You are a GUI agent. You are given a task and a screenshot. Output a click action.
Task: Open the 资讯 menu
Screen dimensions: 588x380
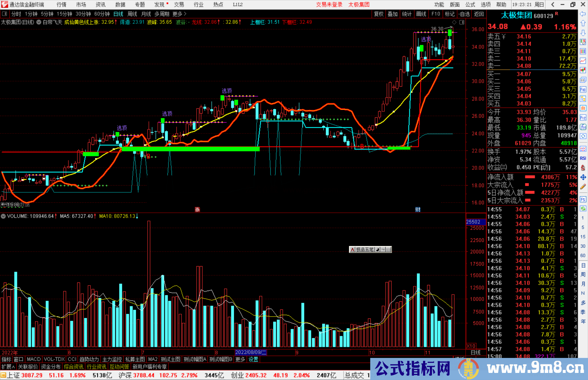(x=100, y=5)
